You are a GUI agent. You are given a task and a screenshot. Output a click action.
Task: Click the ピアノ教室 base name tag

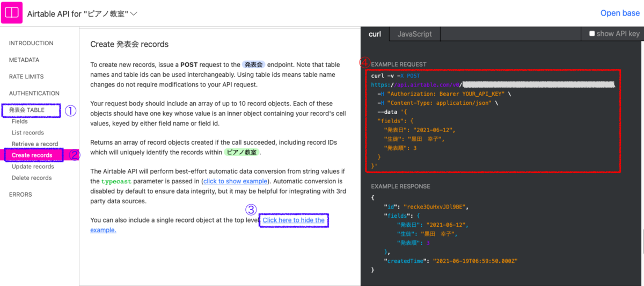pos(241,152)
